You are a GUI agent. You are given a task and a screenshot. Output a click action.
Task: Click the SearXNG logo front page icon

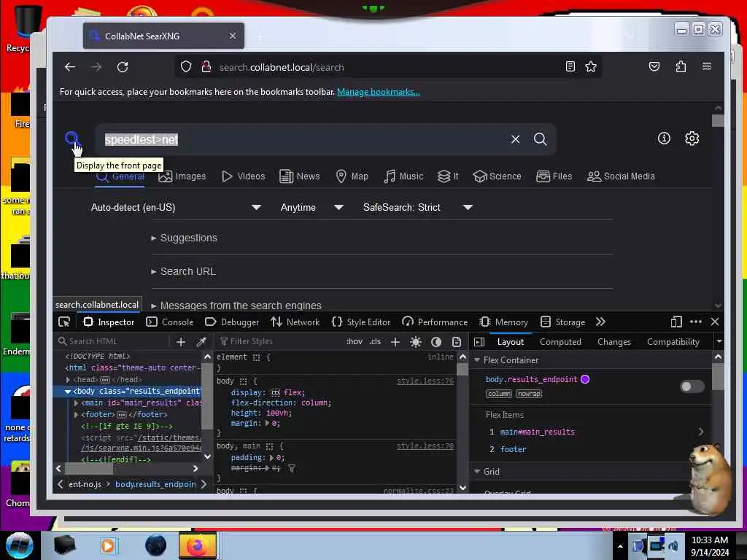pyautogui.click(x=71, y=139)
